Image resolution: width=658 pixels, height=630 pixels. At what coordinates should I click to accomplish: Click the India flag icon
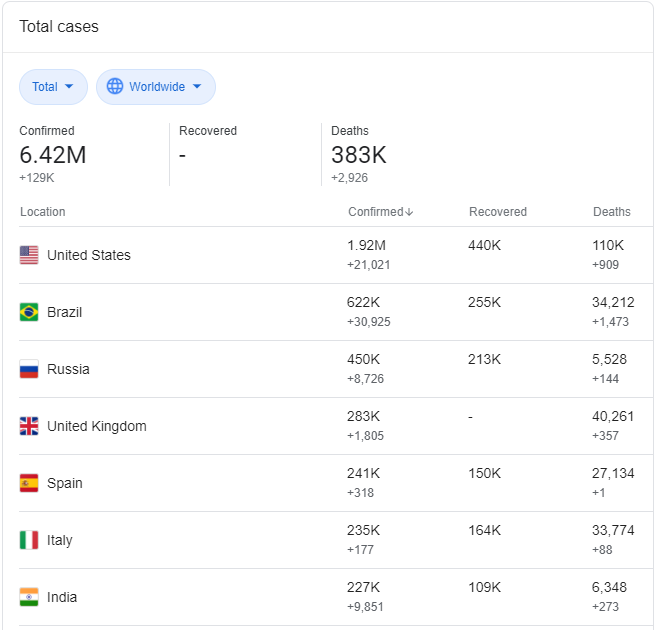point(29,597)
